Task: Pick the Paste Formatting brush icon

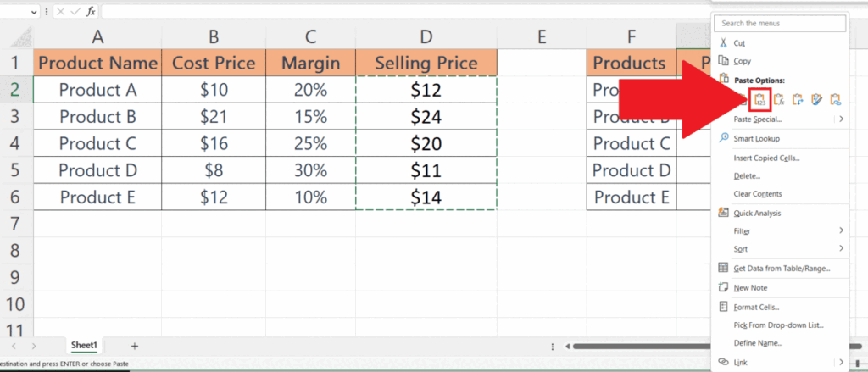Action: coord(816,100)
